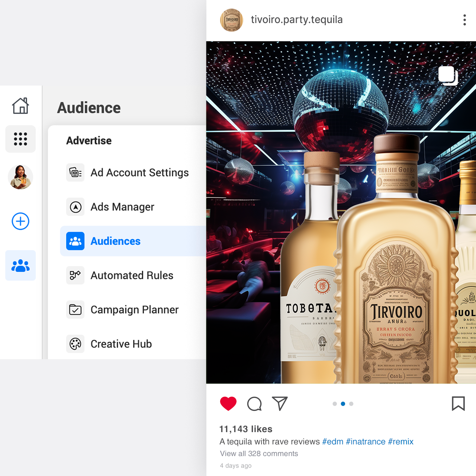Select the Audiences group icon in sidebar

(x=20, y=266)
